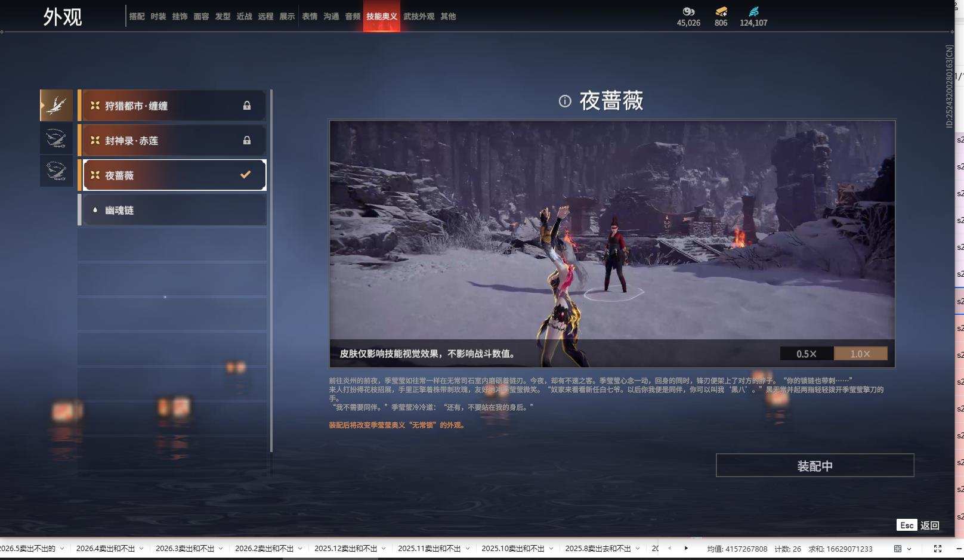Open the 展示 tab
Viewport: 964px width, 560px height.
tap(287, 17)
